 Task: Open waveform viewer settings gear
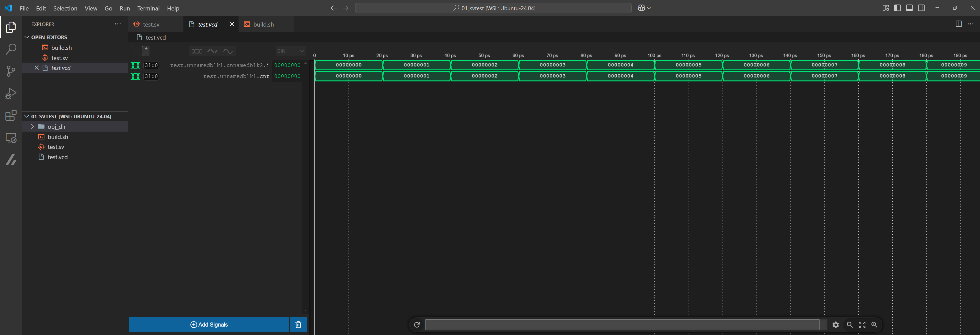coord(835,325)
